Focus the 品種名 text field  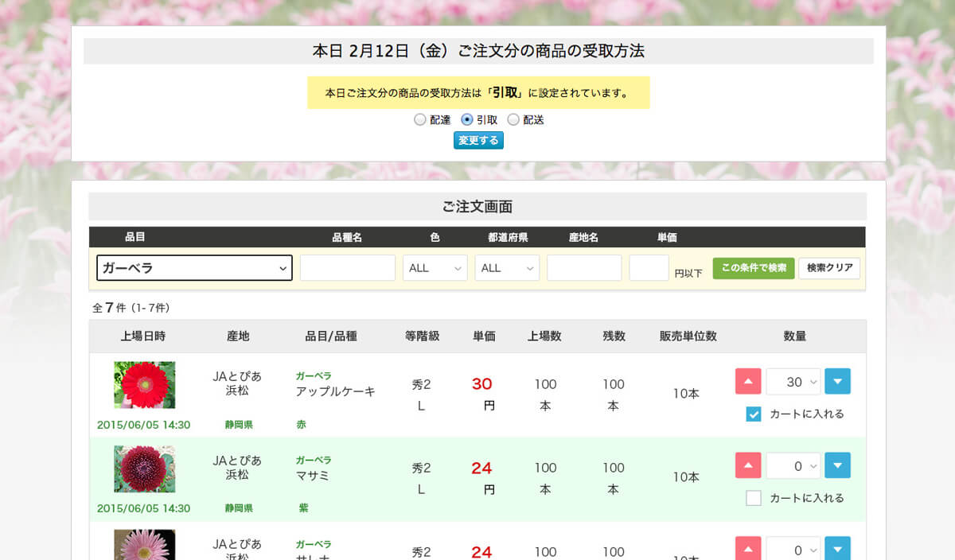pyautogui.click(x=347, y=268)
